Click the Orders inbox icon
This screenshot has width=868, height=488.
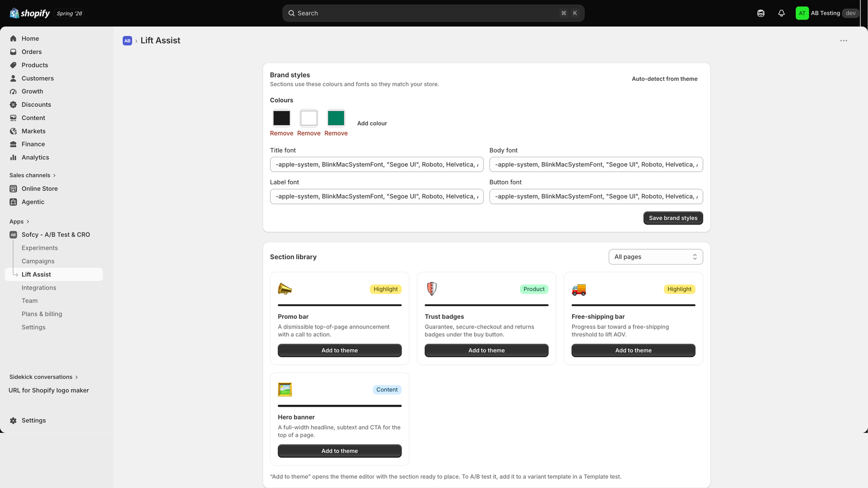pyautogui.click(x=13, y=52)
